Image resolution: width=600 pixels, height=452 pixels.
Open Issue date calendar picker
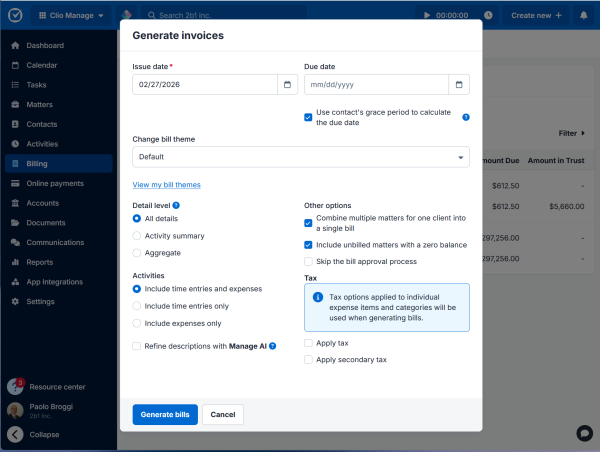(287, 85)
